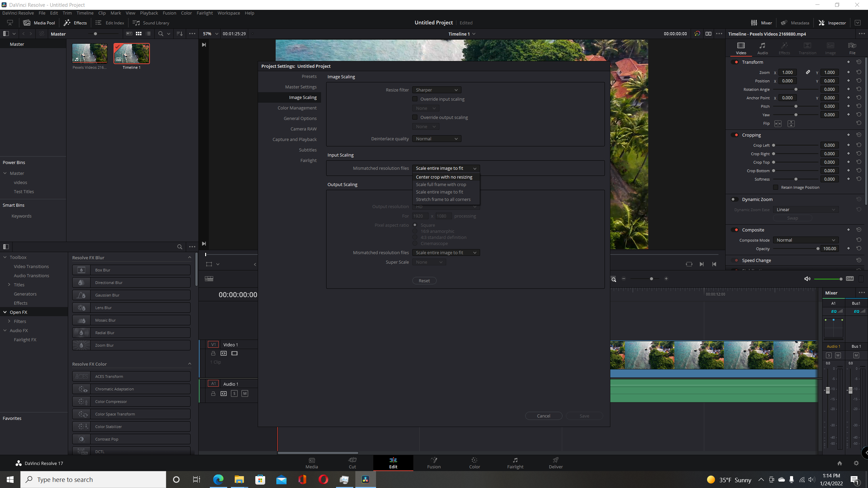Select Stretch frame to all corners

point(446,199)
